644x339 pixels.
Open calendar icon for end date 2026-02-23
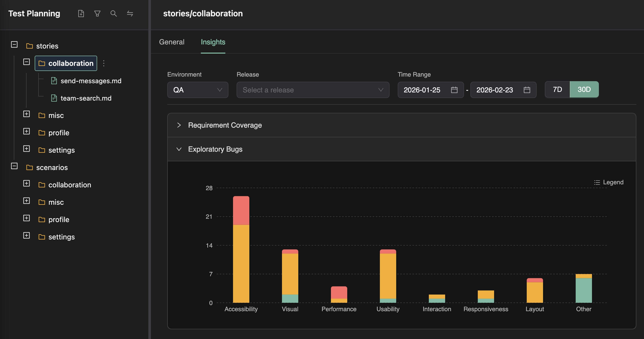pos(527,90)
